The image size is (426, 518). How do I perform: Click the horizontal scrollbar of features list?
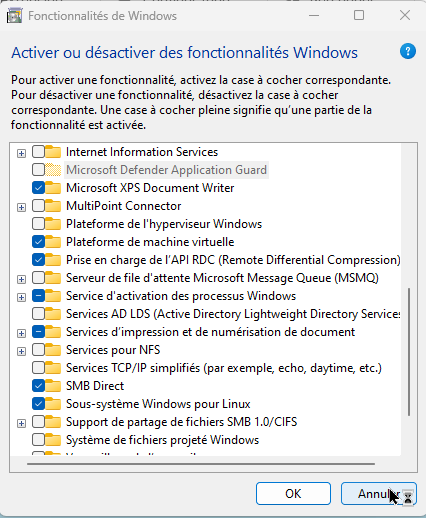(201, 464)
